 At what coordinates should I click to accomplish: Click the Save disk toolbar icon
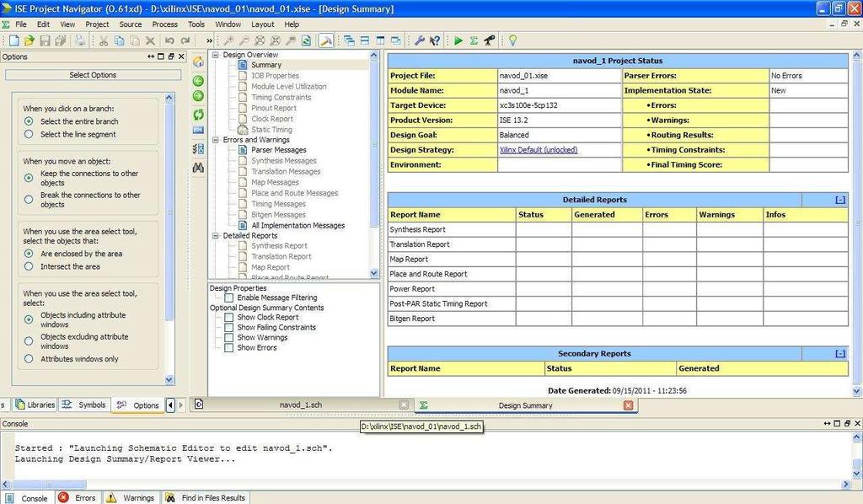click(x=46, y=40)
